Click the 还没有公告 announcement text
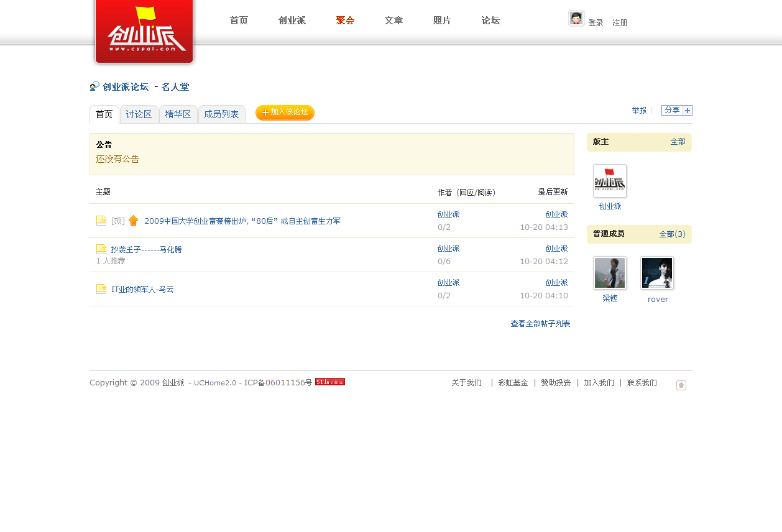 point(117,159)
